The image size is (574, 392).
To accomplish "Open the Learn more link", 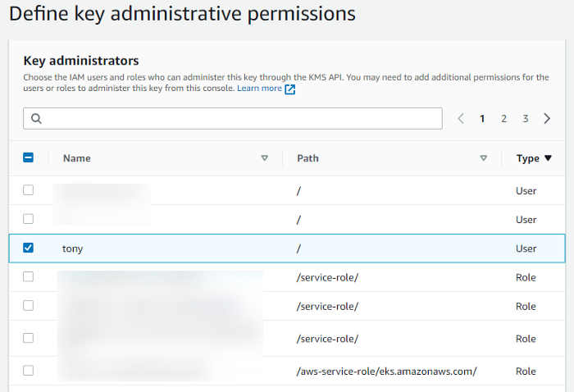I will [259, 89].
